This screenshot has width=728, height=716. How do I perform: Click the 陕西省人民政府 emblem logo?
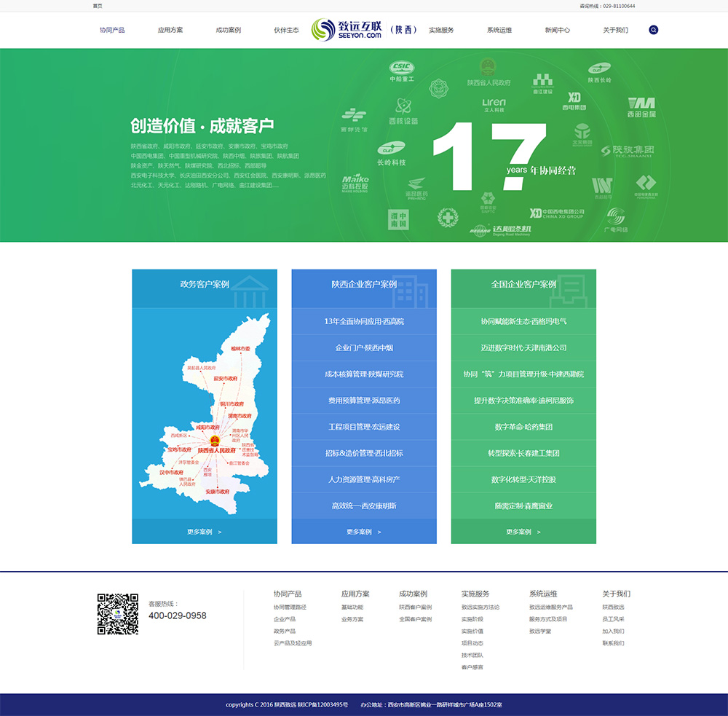pos(488,72)
